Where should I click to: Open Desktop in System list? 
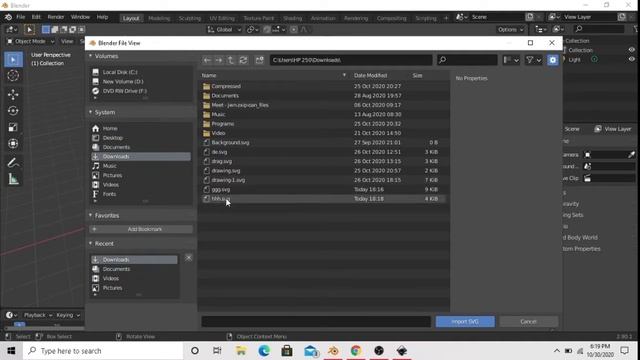(x=141, y=138)
